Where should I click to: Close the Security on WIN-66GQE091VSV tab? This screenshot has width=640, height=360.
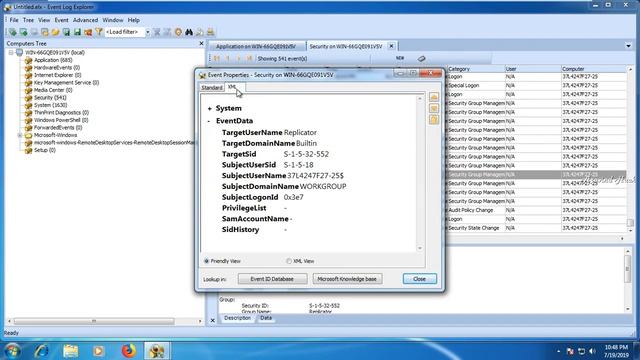coord(391,46)
